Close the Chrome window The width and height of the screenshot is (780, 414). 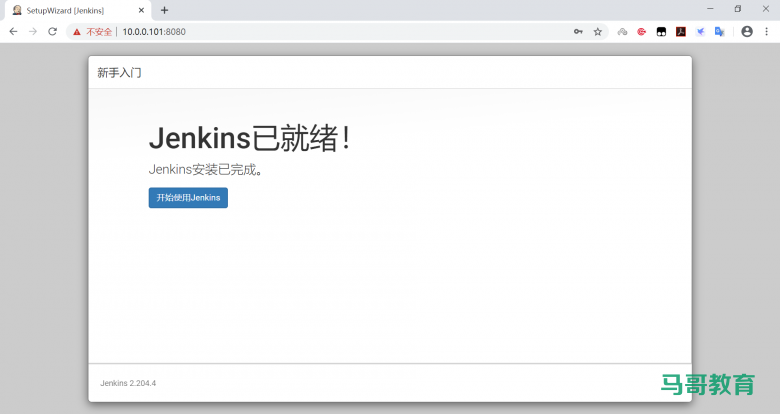[766, 8]
